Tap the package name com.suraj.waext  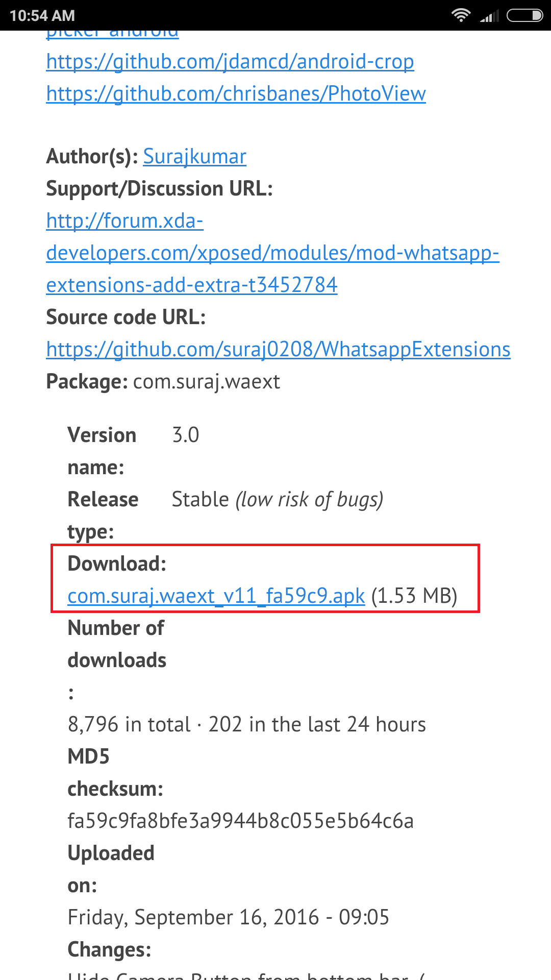(x=206, y=382)
